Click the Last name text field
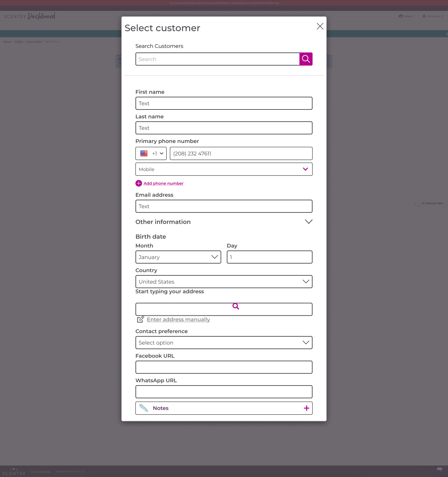 coord(224,128)
